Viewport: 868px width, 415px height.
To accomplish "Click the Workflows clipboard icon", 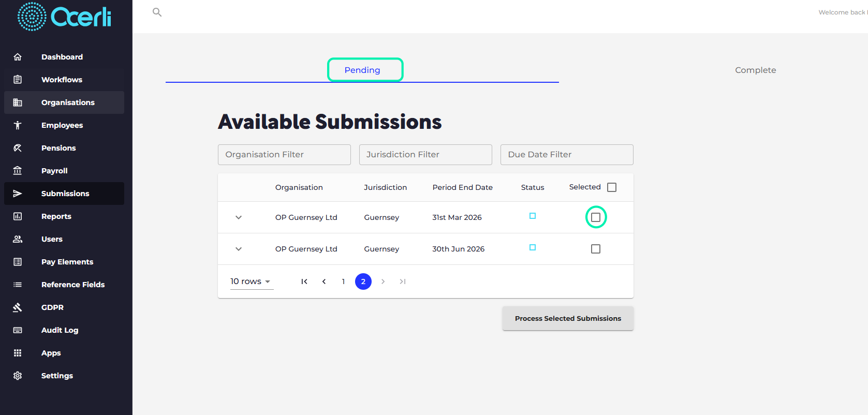I will (x=18, y=80).
